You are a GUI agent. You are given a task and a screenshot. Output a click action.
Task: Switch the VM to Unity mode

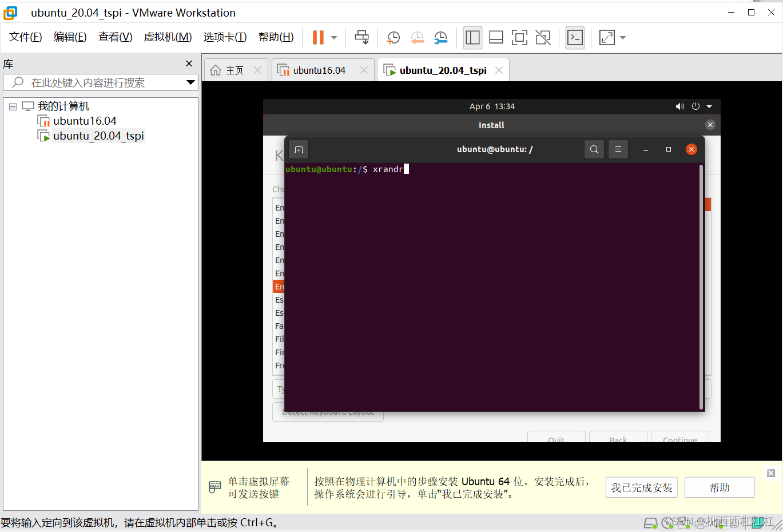pos(542,38)
